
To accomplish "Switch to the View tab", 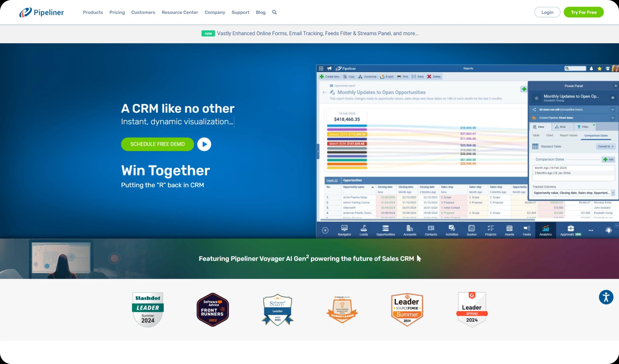I will pos(538,127).
